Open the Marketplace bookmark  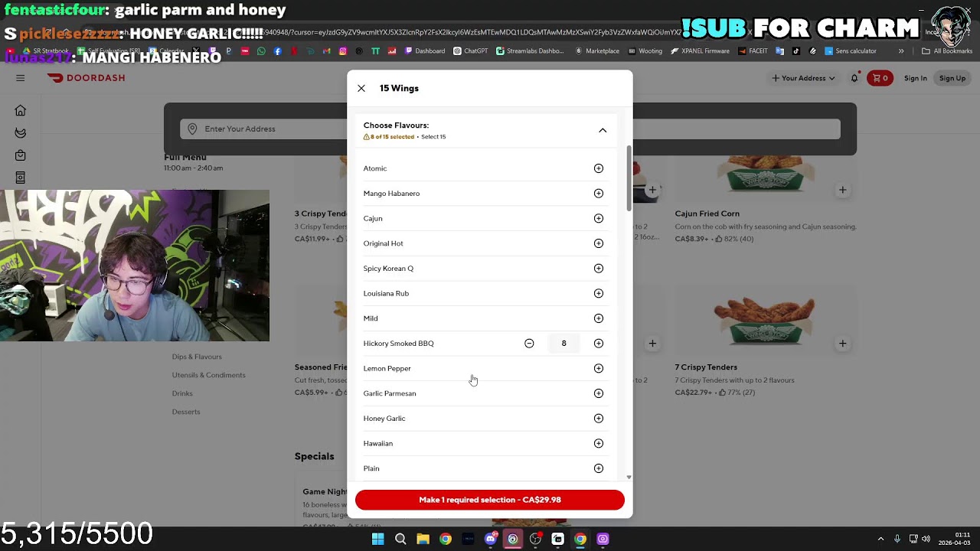point(596,51)
